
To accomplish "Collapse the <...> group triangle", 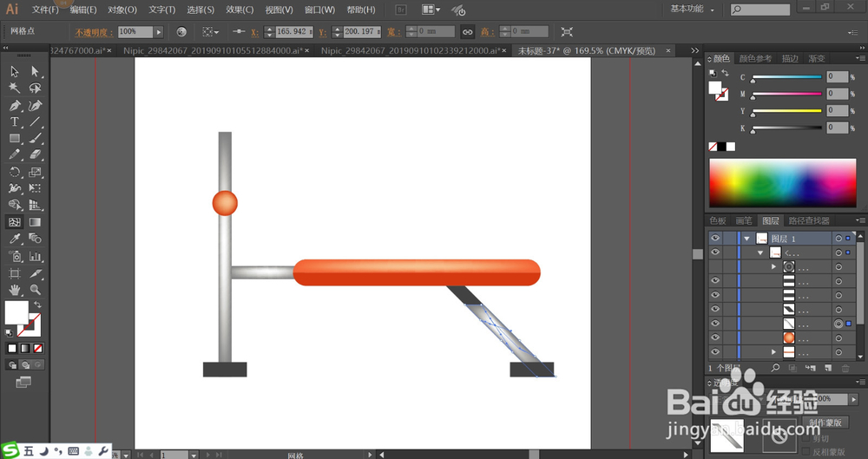I will coord(760,253).
